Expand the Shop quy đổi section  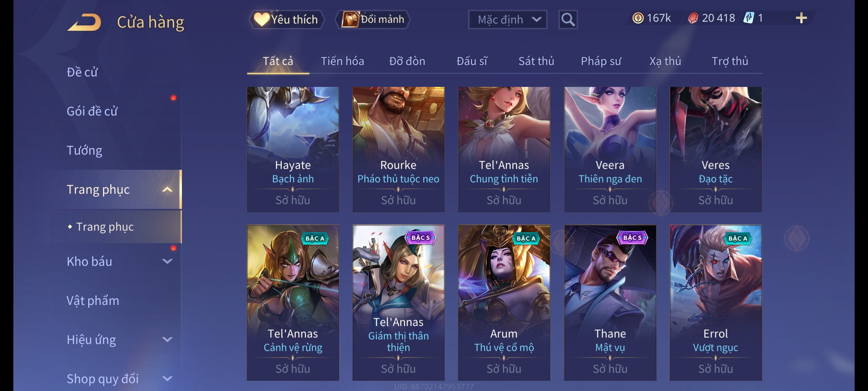(167, 379)
